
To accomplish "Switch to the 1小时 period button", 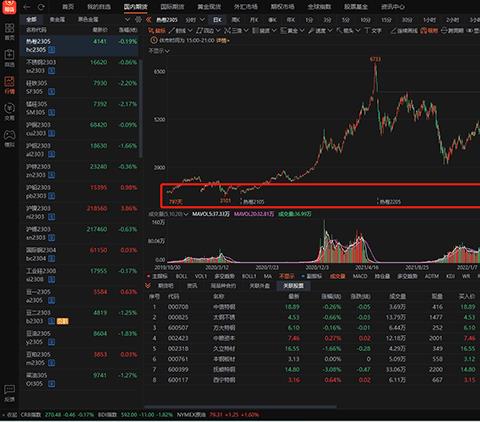I will coord(430,20).
